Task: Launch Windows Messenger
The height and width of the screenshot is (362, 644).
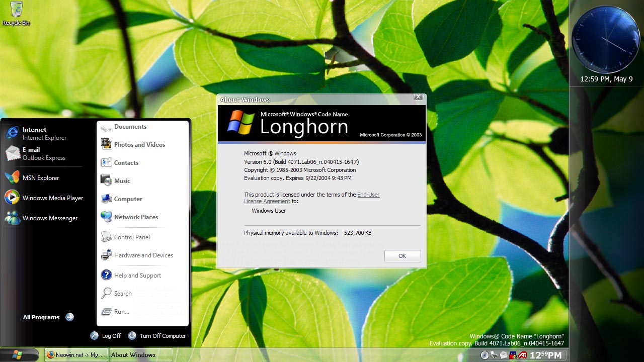Action: tap(50, 218)
